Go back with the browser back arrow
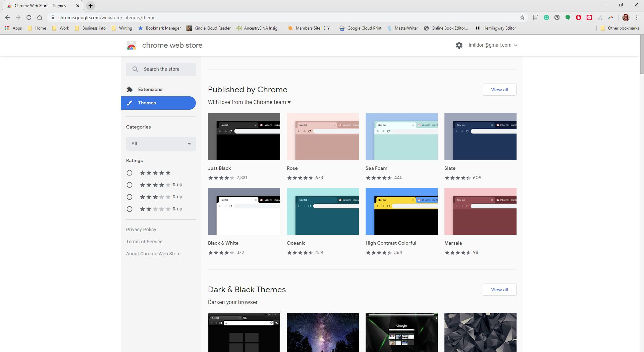This screenshot has width=644, height=352. click(x=7, y=17)
